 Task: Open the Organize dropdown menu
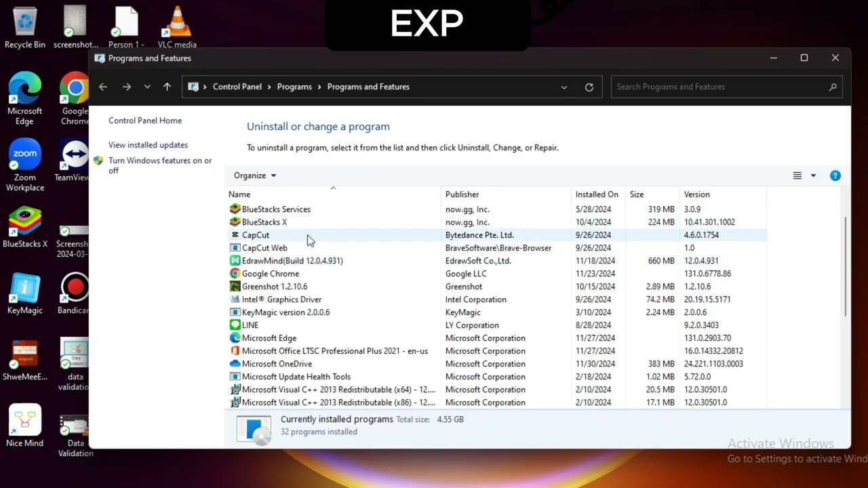tap(255, 176)
